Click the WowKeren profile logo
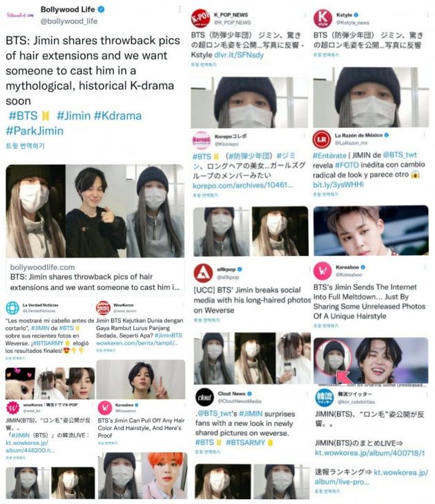The width and height of the screenshot is (435, 504). [x=103, y=308]
